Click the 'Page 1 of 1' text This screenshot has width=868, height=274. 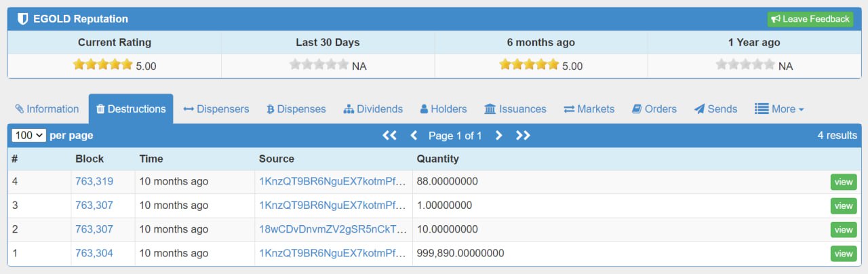pyautogui.click(x=455, y=136)
